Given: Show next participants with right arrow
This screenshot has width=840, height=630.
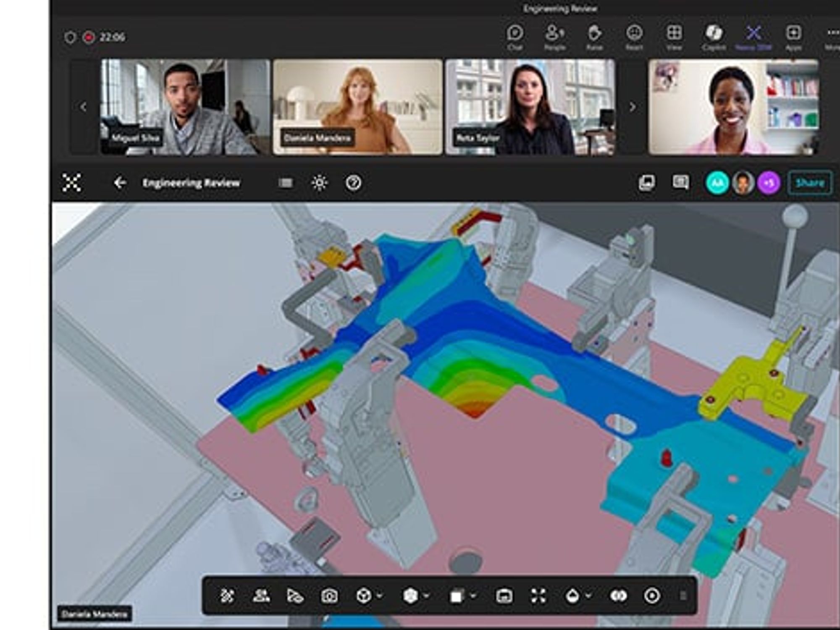Looking at the screenshot, I should click(x=633, y=107).
